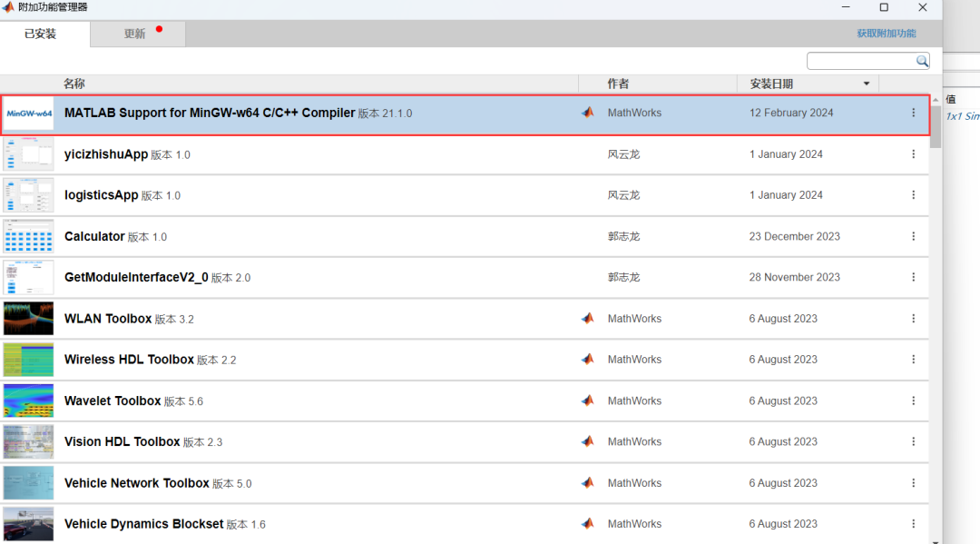Screen dimensions: 980x544
Task: Select the Vehicle Dynamics Blockset name
Action: (x=143, y=524)
